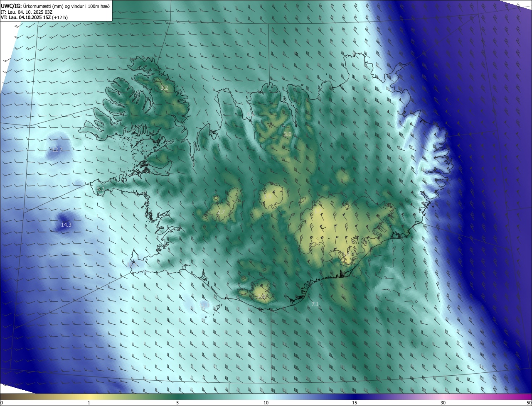This screenshot has height=406, width=532.
Task: Click the '7.1' value off the south coast
Action: 315,304
